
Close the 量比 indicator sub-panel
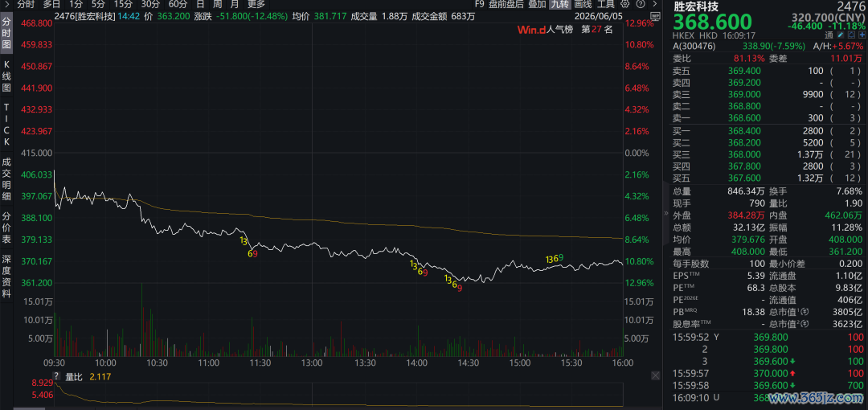(x=655, y=375)
